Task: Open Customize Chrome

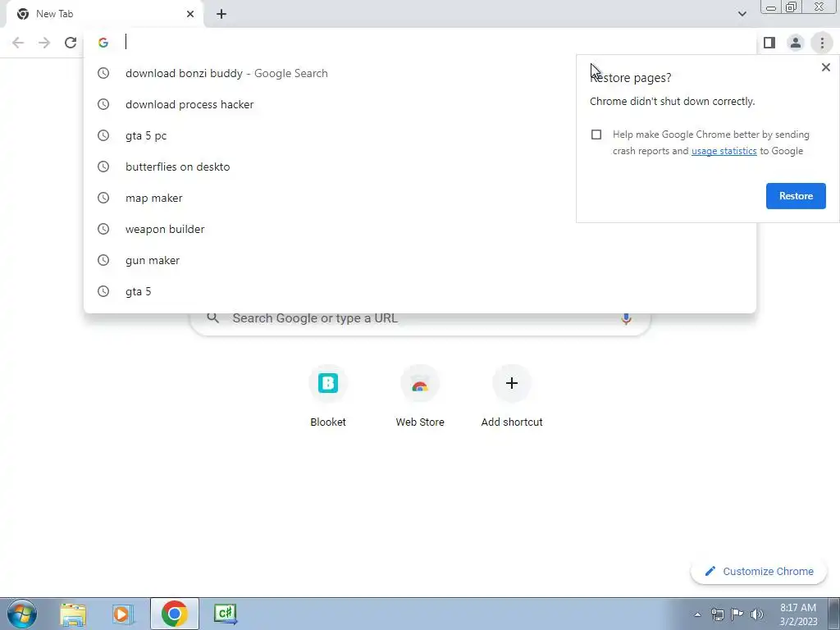Action: tap(759, 571)
